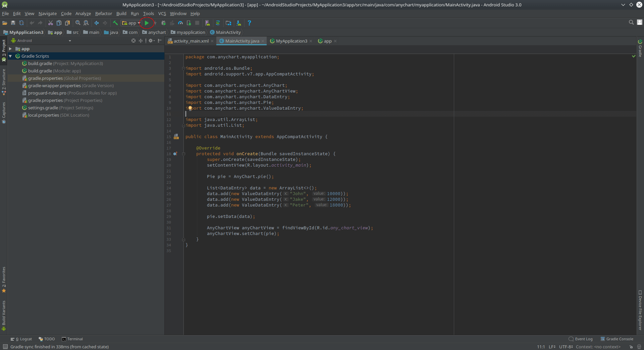This screenshot has height=350, width=644.
Task: Toggle the 6: Logcat tool window
Action: point(21,339)
